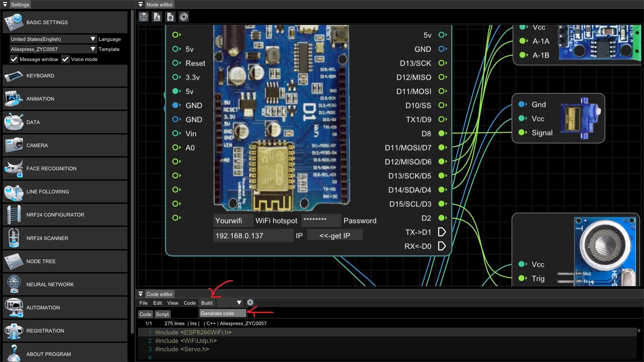
Task: Collapse the Code editor panel triangle
Action: pyautogui.click(x=141, y=294)
